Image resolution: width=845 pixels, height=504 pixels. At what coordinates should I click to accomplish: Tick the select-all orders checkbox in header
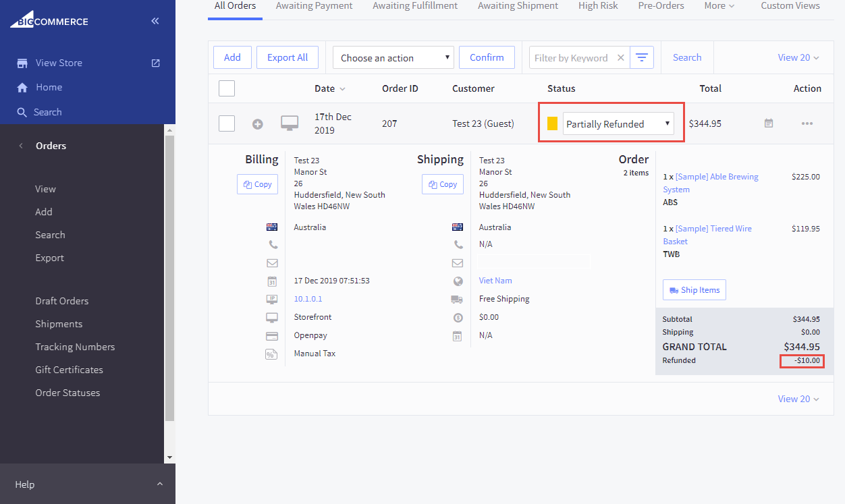pos(227,88)
